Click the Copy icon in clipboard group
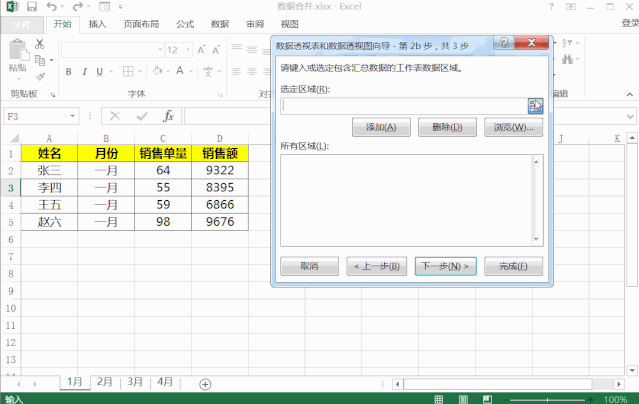The image size is (639, 404). coord(40,60)
